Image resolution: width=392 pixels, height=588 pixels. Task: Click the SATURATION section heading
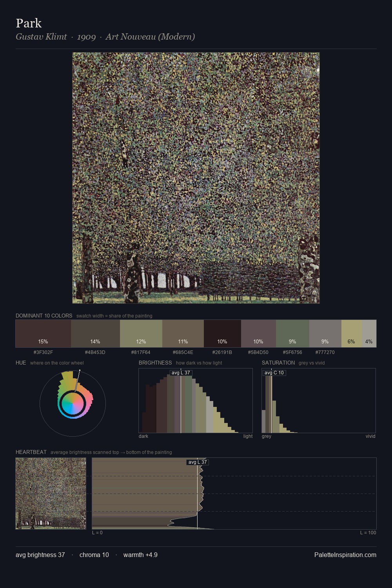(x=278, y=363)
